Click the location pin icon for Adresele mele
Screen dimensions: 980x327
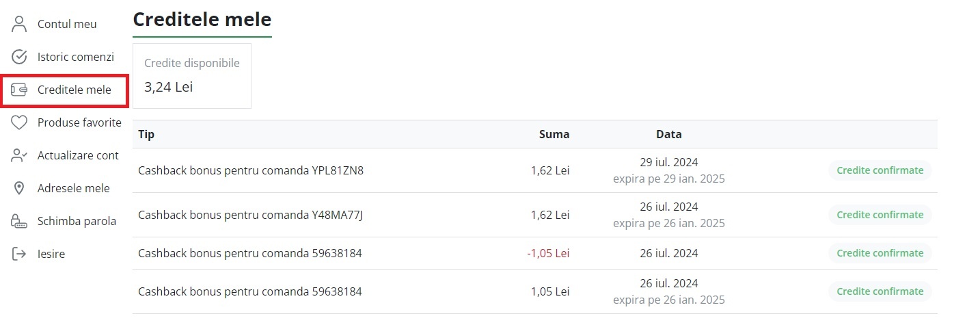click(x=19, y=188)
